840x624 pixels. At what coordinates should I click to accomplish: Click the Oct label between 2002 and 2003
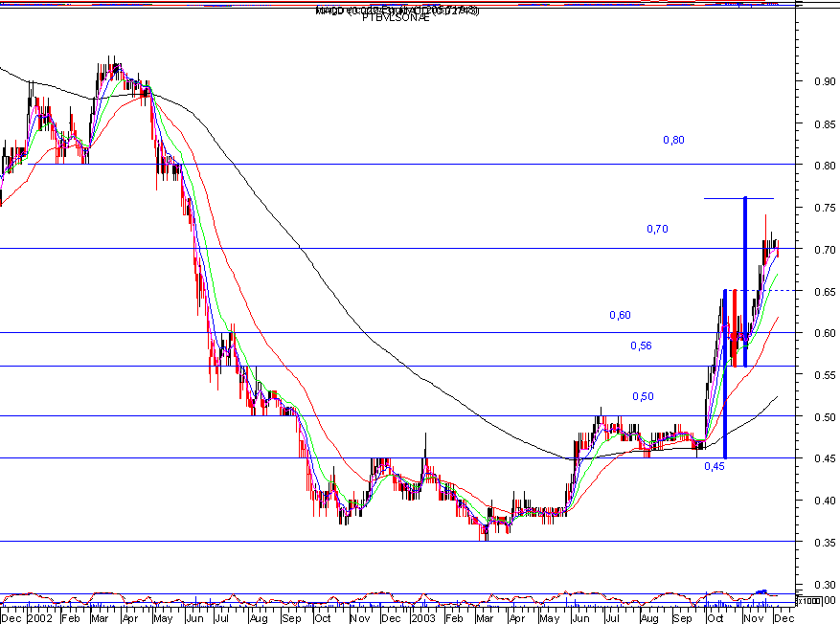[323, 618]
